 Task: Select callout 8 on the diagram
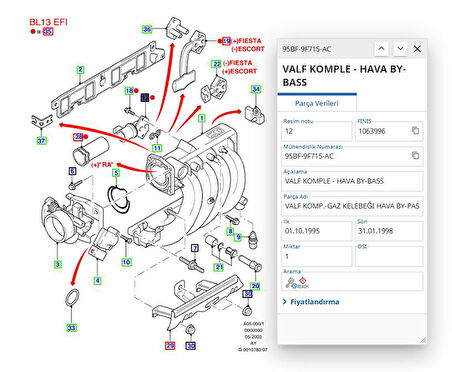230,231
